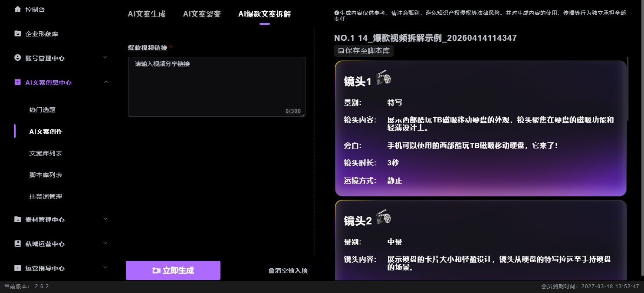
Task: Click into the 爆款视频链接 text area
Action: coord(217,87)
